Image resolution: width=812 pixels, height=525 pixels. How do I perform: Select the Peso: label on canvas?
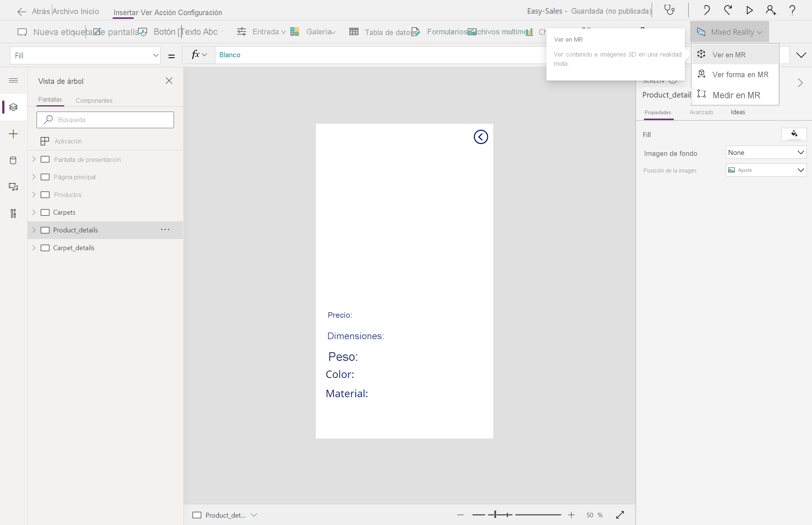[x=343, y=357]
